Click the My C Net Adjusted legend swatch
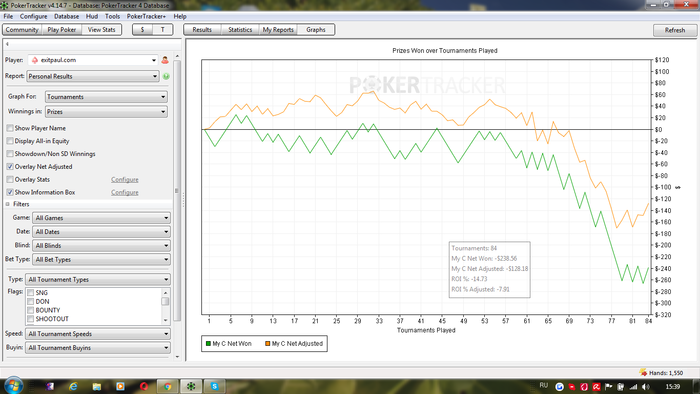 point(267,344)
